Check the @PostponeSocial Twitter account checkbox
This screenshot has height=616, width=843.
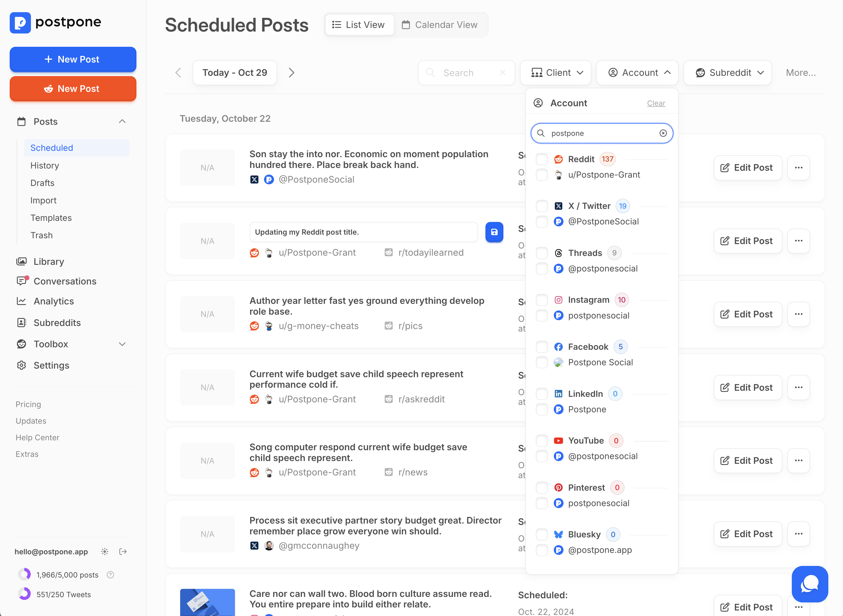pos(542,221)
